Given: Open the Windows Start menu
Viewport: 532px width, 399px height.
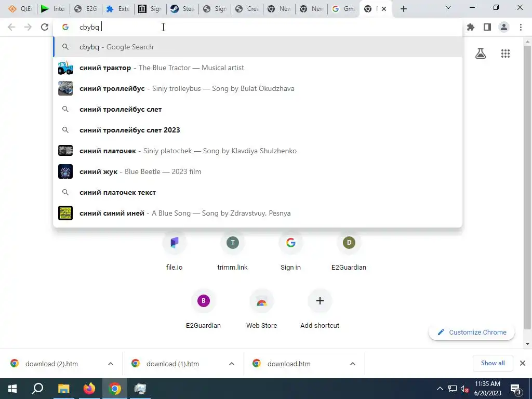Looking at the screenshot, I should click(12, 389).
